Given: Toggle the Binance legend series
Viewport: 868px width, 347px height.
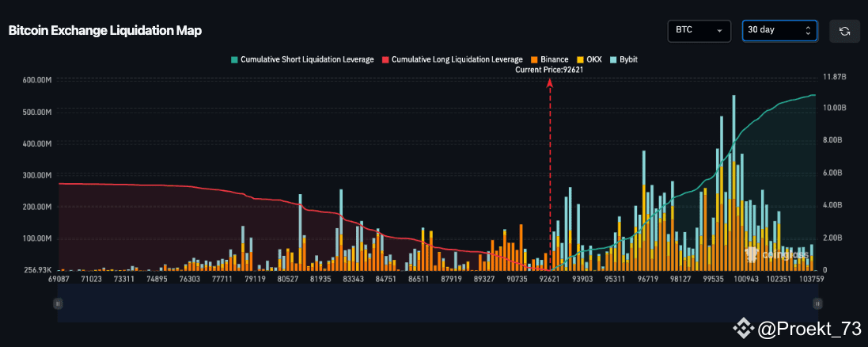Looking at the screenshot, I should tap(549, 59).
